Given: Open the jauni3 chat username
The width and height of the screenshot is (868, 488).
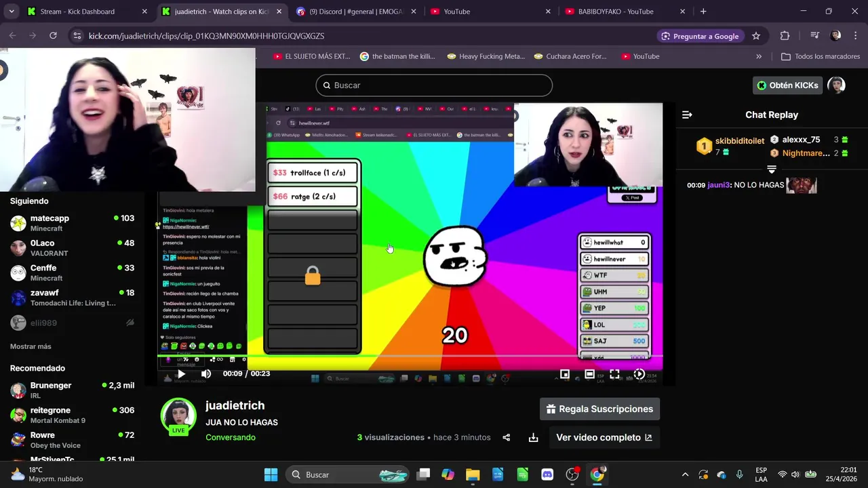Looking at the screenshot, I should (x=719, y=185).
